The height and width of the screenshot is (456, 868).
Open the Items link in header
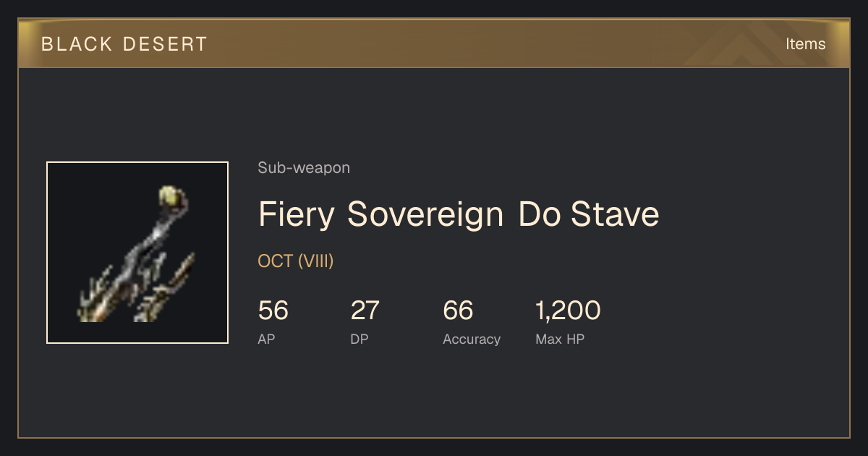(x=805, y=43)
